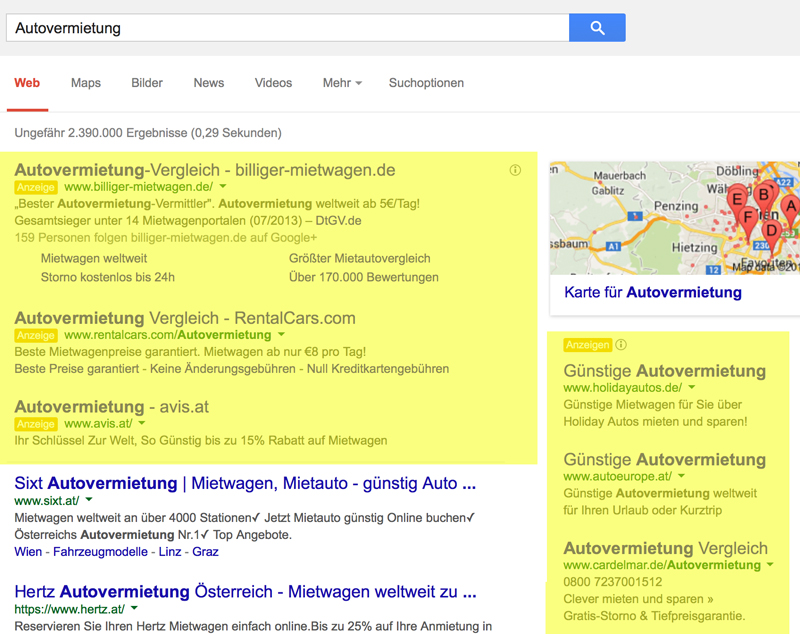Click info icon beside billiger-mietwagen ad
The image size is (800, 634).
pyautogui.click(x=515, y=170)
